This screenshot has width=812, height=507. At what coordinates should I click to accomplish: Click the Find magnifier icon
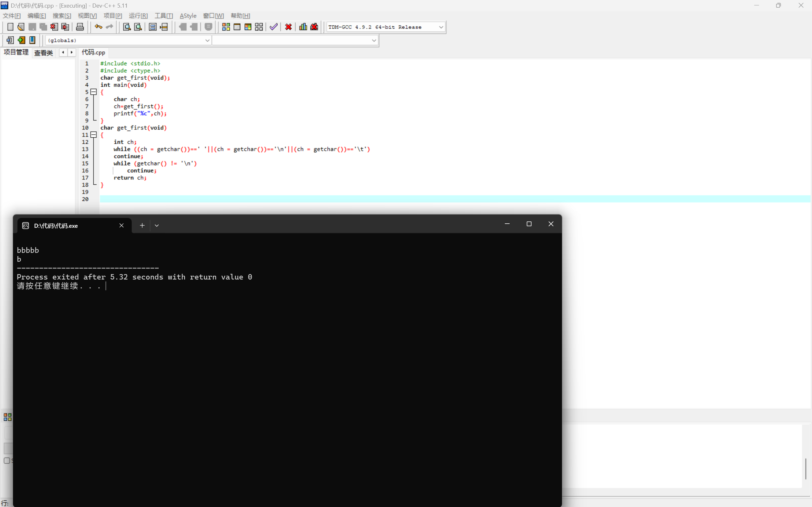pyautogui.click(x=127, y=27)
